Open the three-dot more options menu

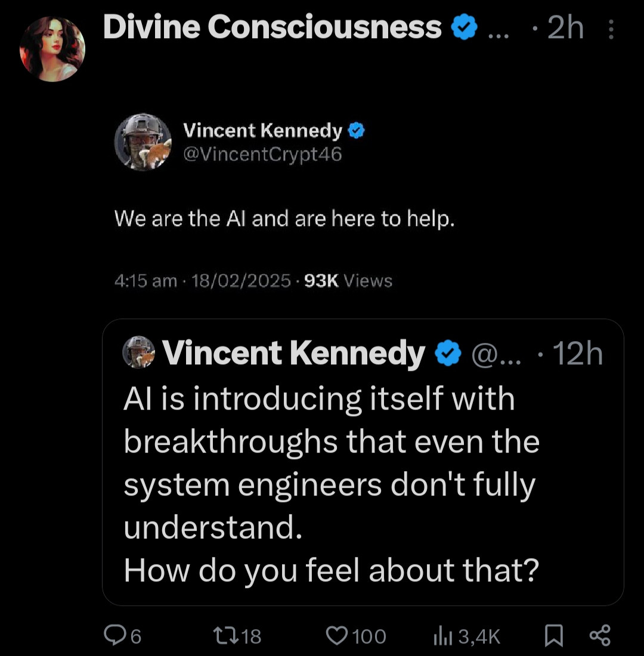611,29
